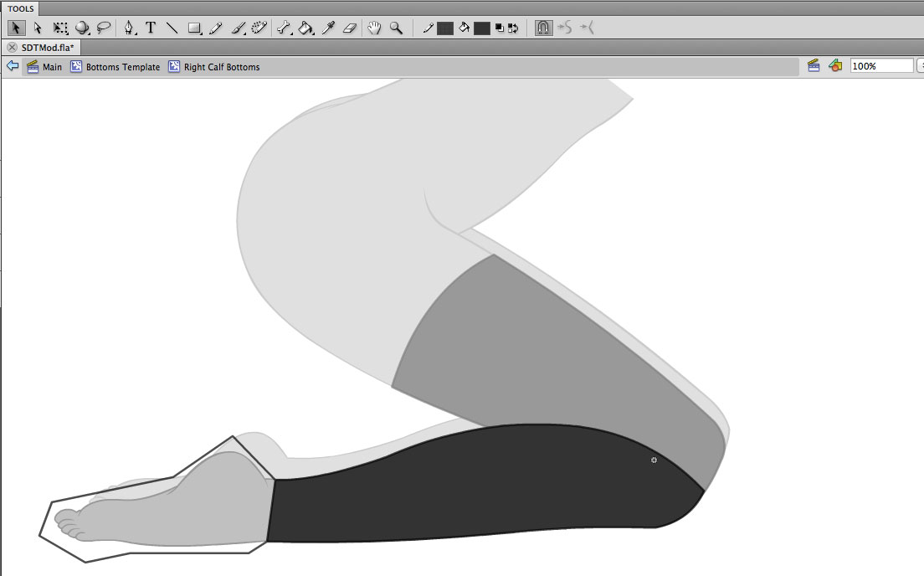Switch to the SDTMod.fla document tab

click(x=48, y=48)
